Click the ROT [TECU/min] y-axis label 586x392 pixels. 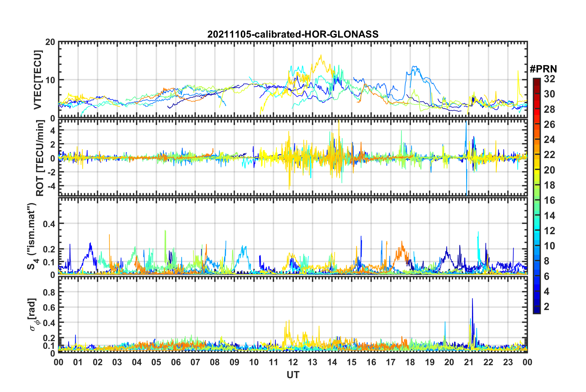click(40, 158)
